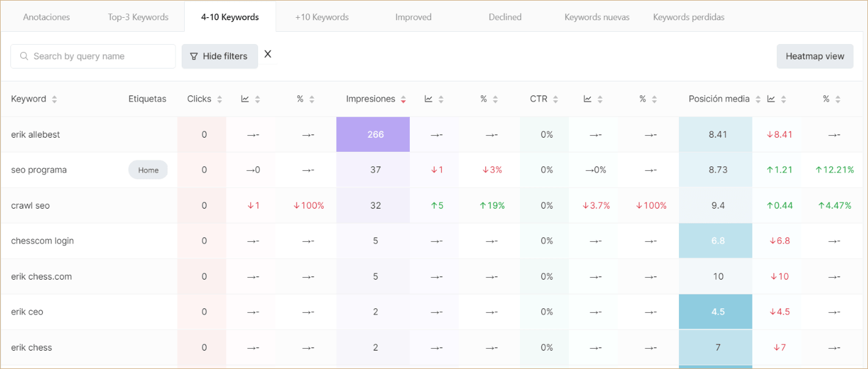This screenshot has height=369, width=868.
Task: Open the Anotaciones tab
Action: coord(46,17)
